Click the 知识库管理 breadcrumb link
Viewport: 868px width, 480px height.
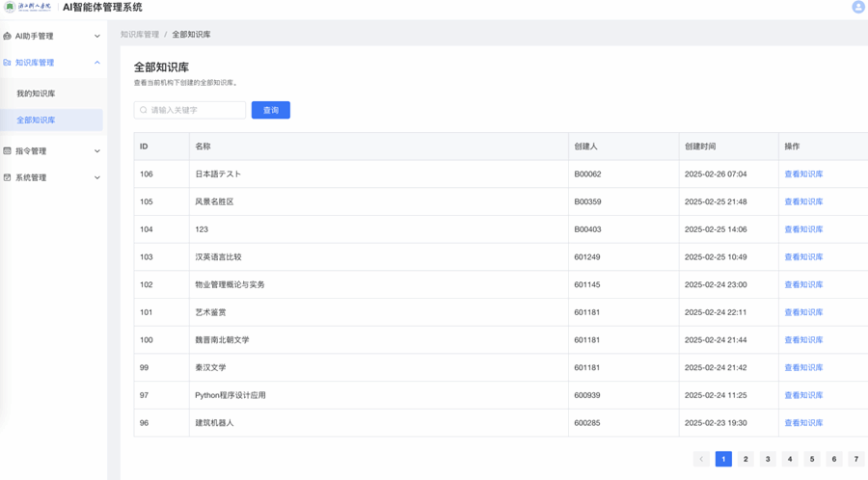(x=140, y=35)
